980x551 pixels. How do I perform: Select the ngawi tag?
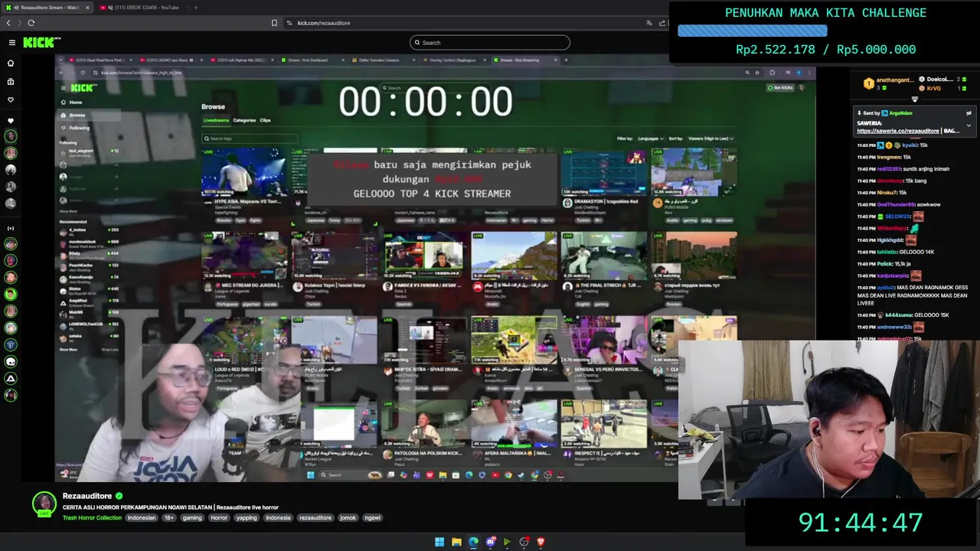[x=372, y=517]
